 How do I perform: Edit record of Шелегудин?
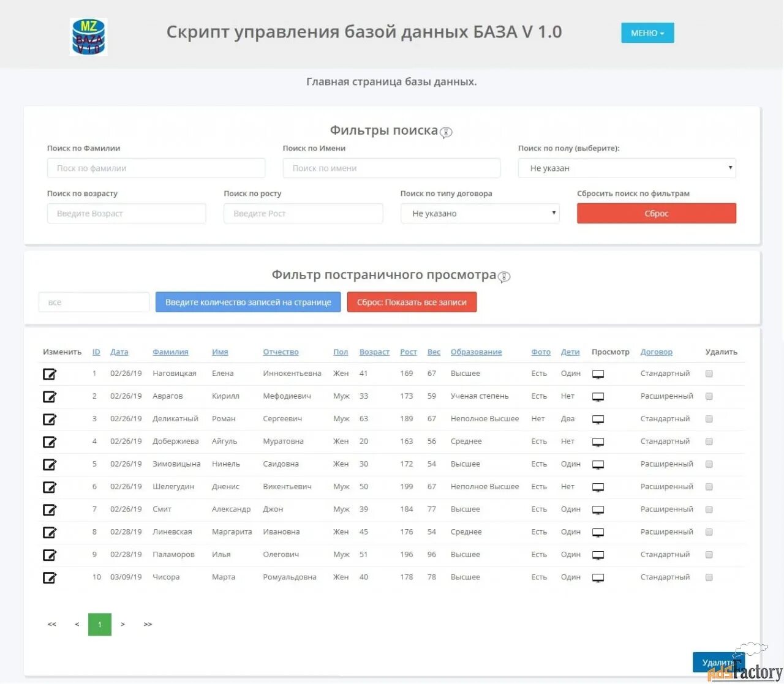pyautogui.click(x=50, y=487)
